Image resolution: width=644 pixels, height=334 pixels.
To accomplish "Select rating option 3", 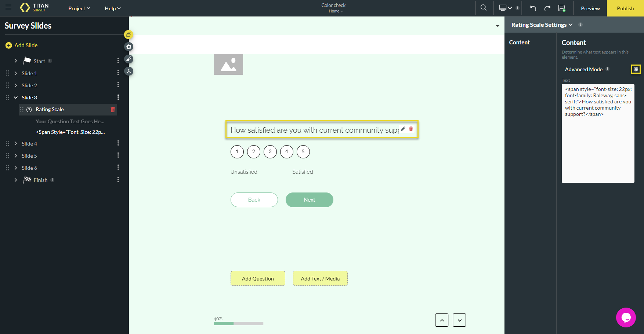I will [x=270, y=152].
